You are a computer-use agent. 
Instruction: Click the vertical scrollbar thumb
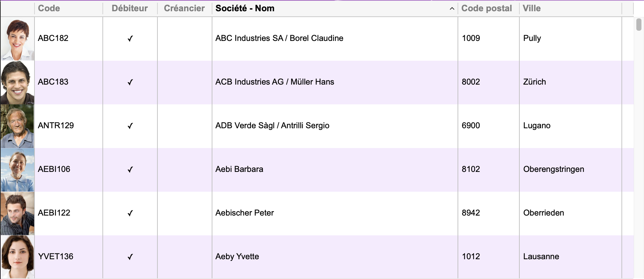pyautogui.click(x=639, y=25)
